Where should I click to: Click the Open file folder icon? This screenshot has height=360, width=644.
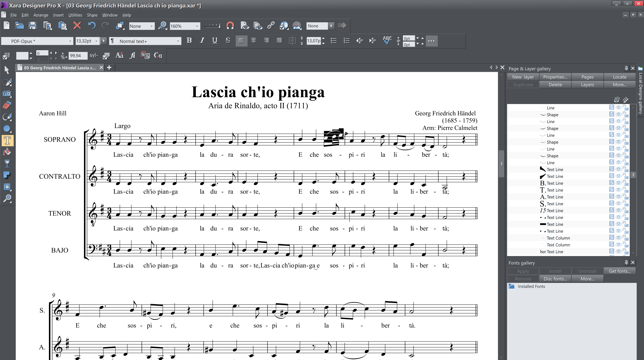click(20, 26)
